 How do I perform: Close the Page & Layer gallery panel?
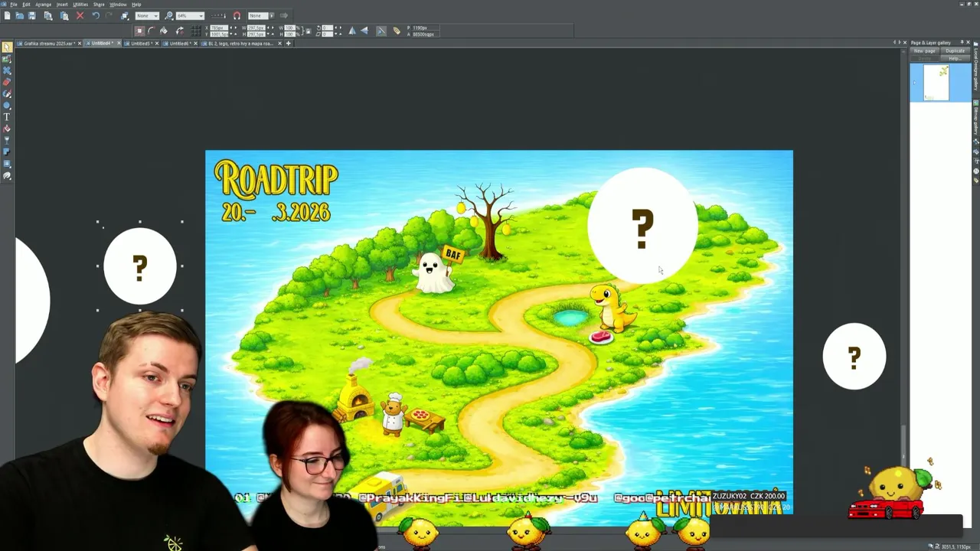pos(968,42)
